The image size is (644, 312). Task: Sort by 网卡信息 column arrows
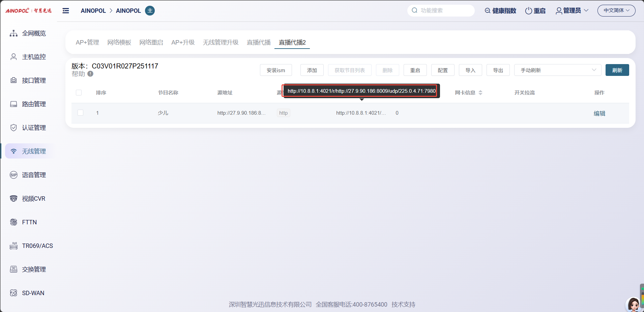tap(480, 93)
